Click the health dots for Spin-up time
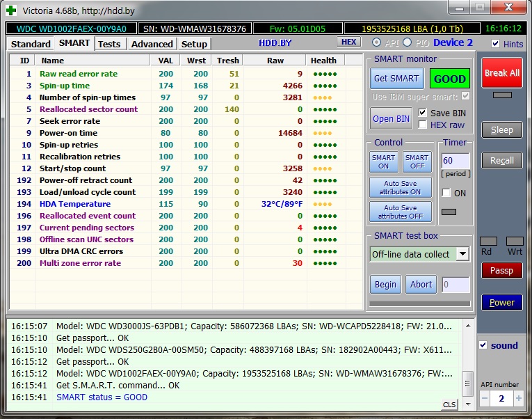Image resolution: width=532 pixels, height=419 pixels. 325,86
